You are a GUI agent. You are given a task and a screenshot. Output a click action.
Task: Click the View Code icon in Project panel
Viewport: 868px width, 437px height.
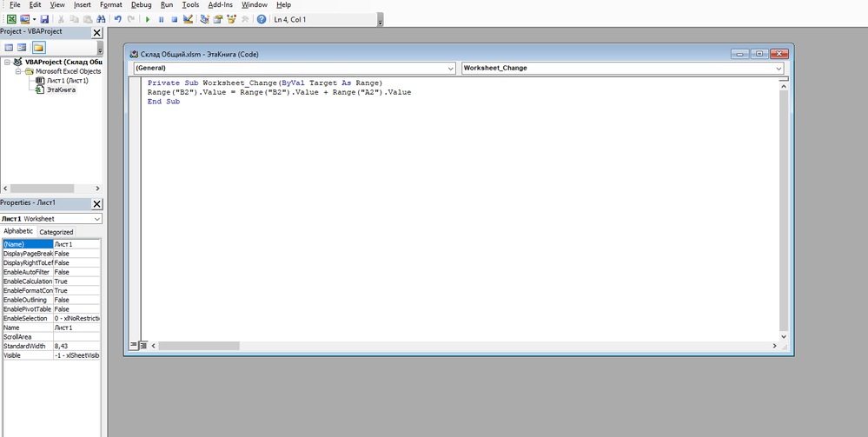click(9, 48)
